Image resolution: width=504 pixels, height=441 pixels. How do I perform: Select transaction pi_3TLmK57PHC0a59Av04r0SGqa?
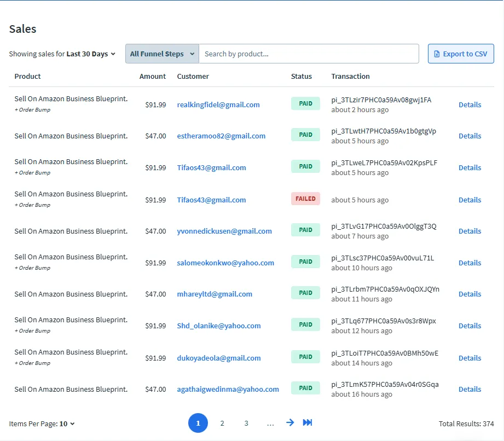tap(385, 385)
